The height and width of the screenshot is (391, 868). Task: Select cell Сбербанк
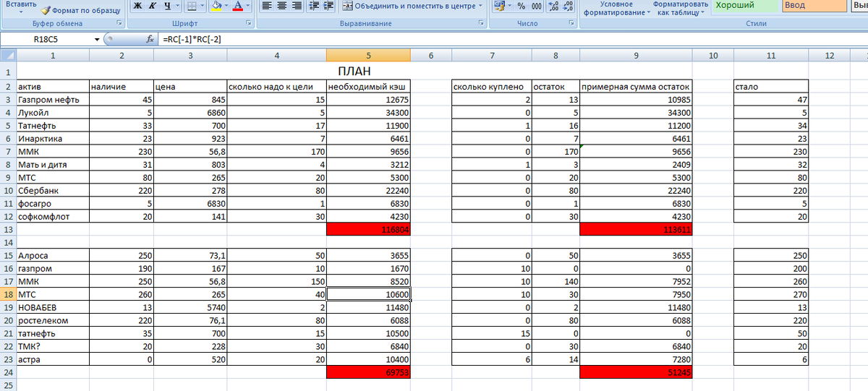pyautogui.click(x=53, y=190)
